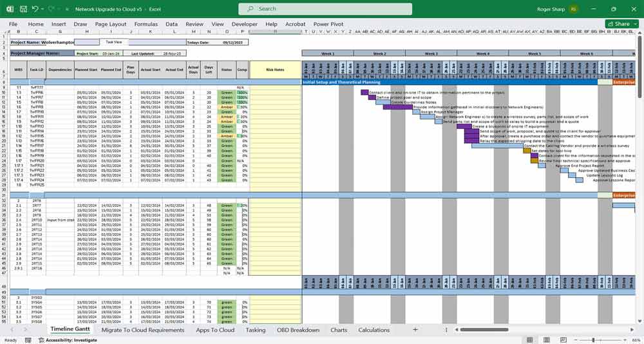
Task: Open the Formulas ribbon tab
Action: point(146,24)
